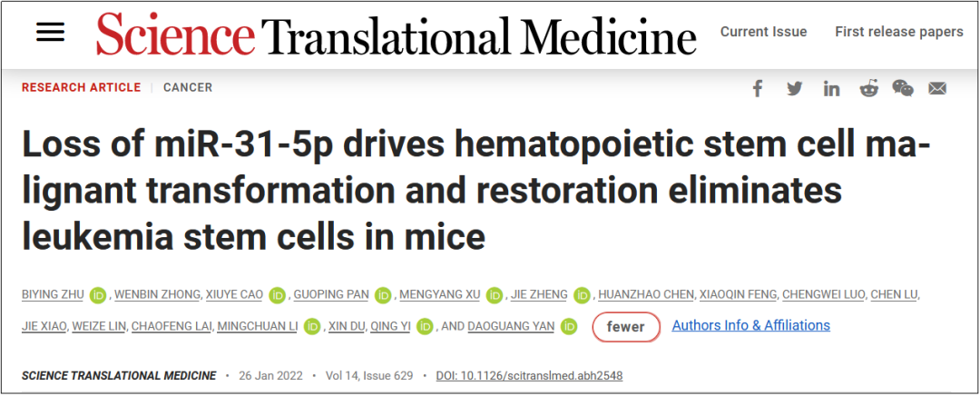
Task: Share article on Twitter
Action: coord(795,88)
